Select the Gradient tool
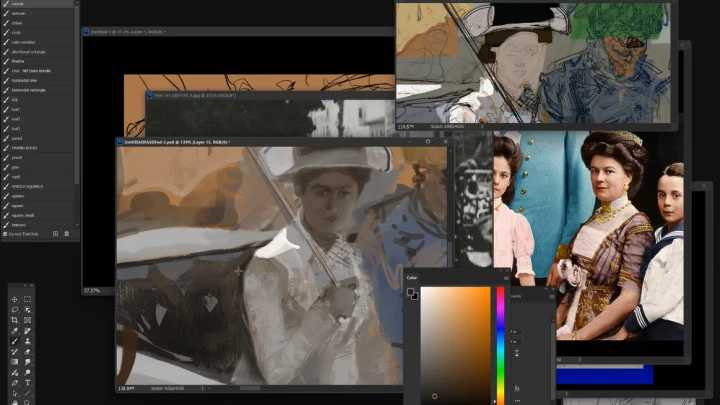 tap(15, 362)
